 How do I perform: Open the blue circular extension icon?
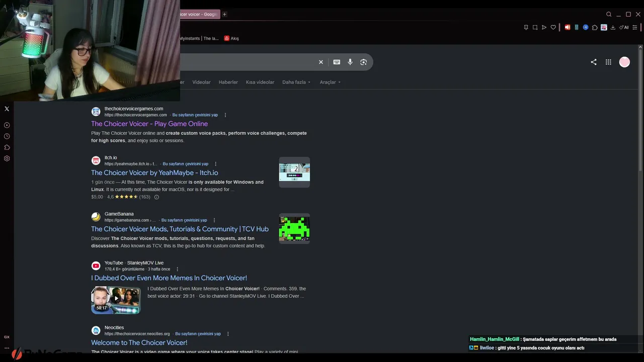pos(586,27)
